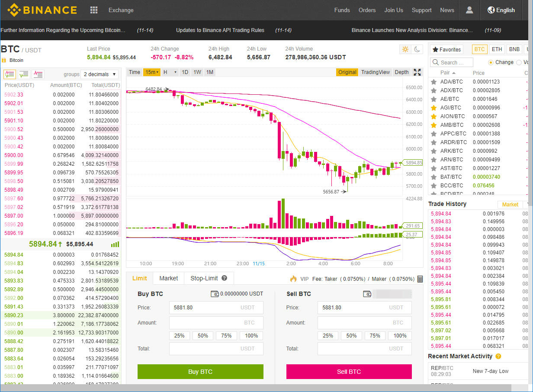533x392 pixels.
Task: Show buy orders only order book view
Action: click(24, 74)
